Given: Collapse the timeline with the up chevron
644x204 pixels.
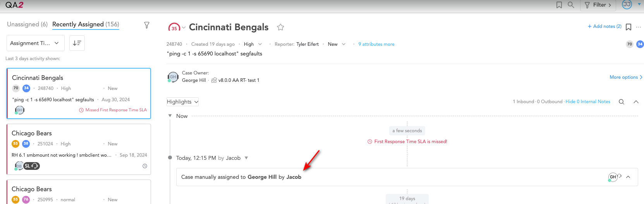Looking at the screenshot, I should pos(636,102).
